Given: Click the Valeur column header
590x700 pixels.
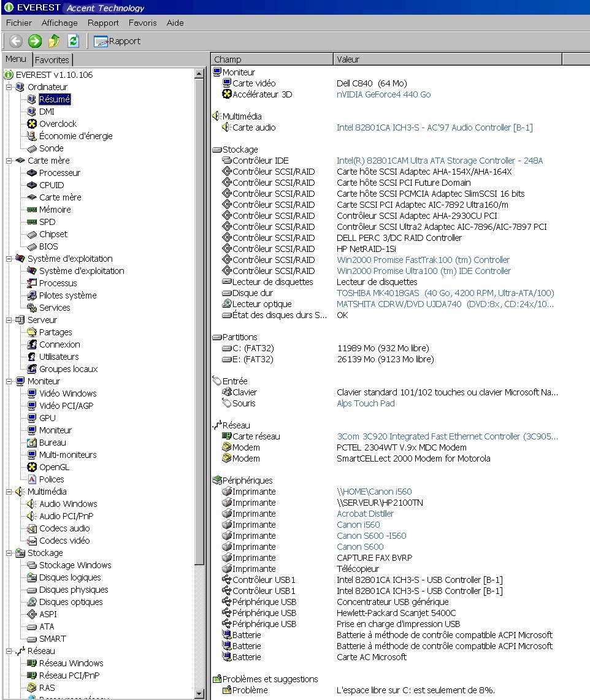Looking at the screenshot, I should [448, 59].
